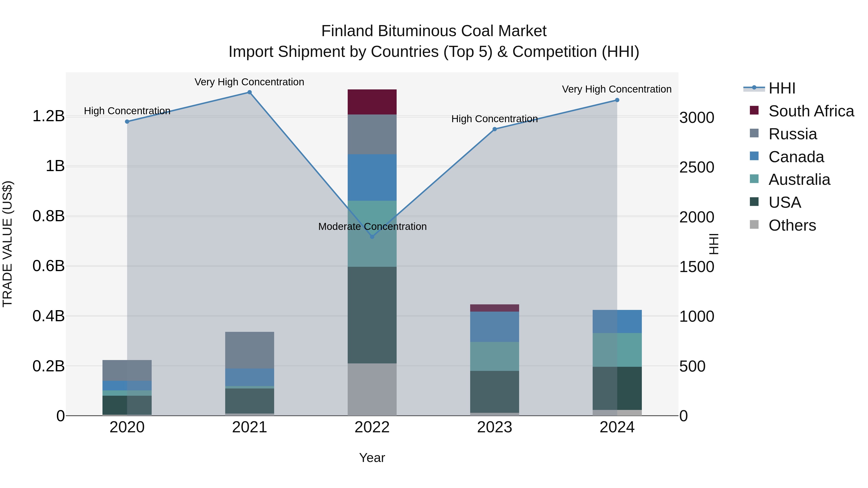868x488 pixels.
Task: Click the Australia teal color swatch
Action: [754, 179]
